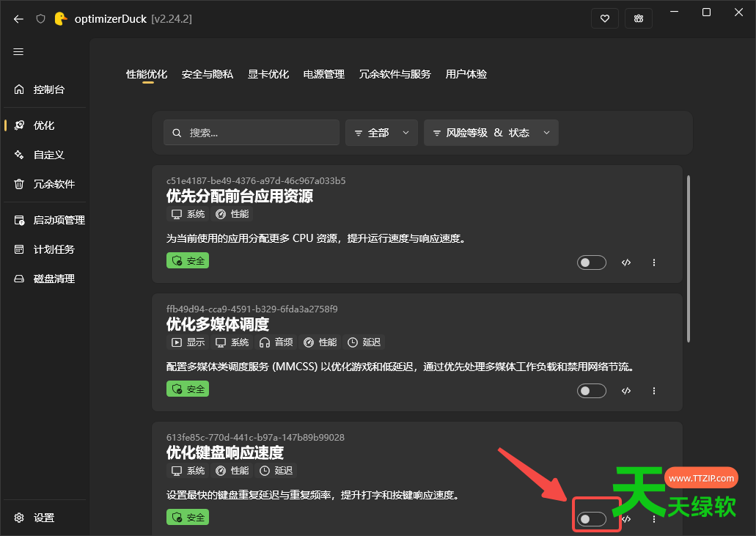Screen dimensions: 756x536
Task: Click the optimizerDuck duck logo
Action: click(61, 19)
